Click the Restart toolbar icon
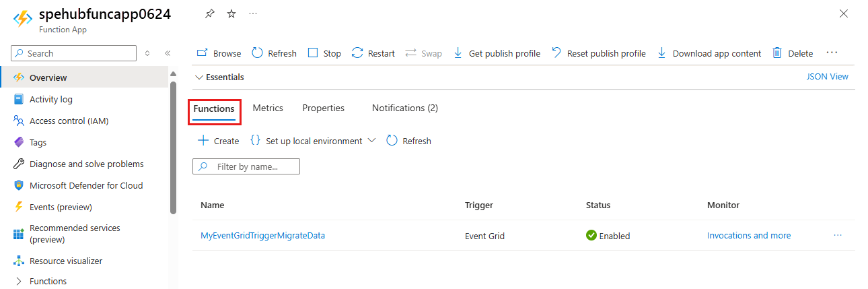This screenshot has width=868, height=289. [x=357, y=53]
